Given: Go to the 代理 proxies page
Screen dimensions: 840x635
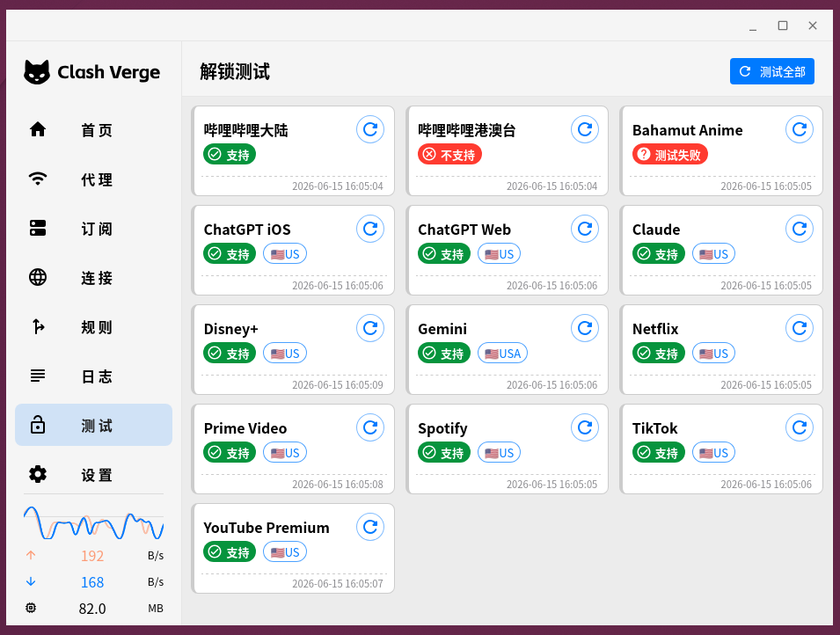Looking at the screenshot, I should pyautogui.click(x=94, y=179).
